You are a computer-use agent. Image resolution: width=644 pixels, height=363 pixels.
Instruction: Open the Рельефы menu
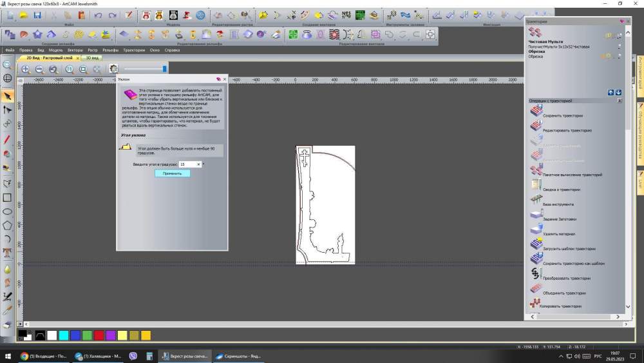(x=110, y=50)
